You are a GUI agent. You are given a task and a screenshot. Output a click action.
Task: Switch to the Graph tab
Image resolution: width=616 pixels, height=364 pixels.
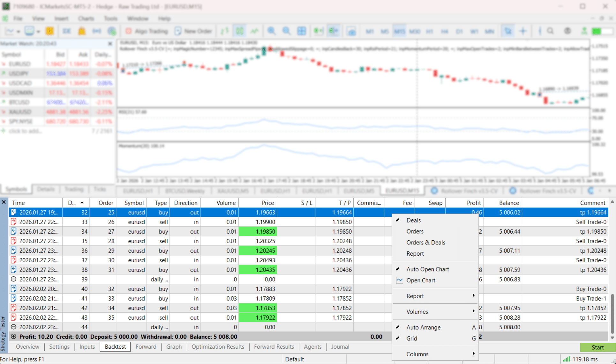(x=174, y=347)
